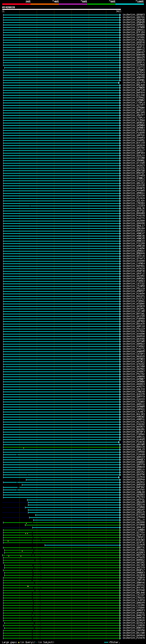Screen dimensions: 146x644
Task: Click hit UniRef100_P08282
Action: [133, 424]
